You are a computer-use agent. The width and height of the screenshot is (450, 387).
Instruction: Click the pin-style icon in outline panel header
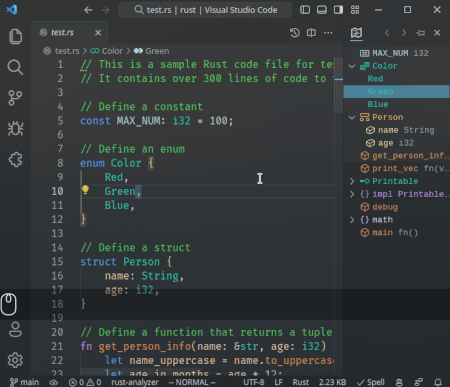pyautogui.click(x=421, y=33)
